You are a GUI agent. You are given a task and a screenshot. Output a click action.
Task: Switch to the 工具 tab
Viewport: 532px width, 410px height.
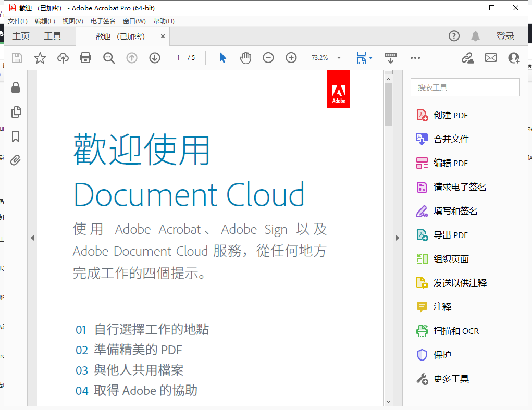click(53, 36)
